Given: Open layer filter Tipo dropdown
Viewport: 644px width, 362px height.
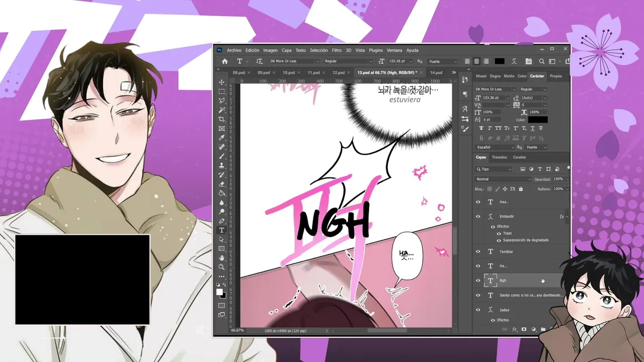Looking at the screenshot, I should (x=494, y=169).
